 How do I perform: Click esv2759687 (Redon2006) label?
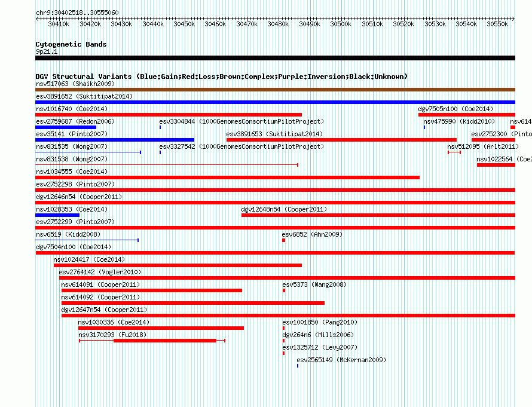coord(75,121)
